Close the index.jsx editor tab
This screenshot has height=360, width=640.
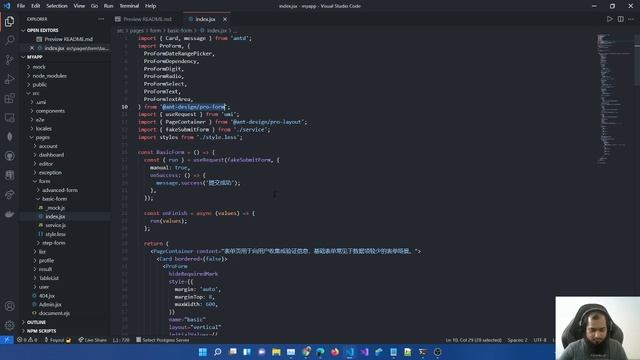[225, 19]
